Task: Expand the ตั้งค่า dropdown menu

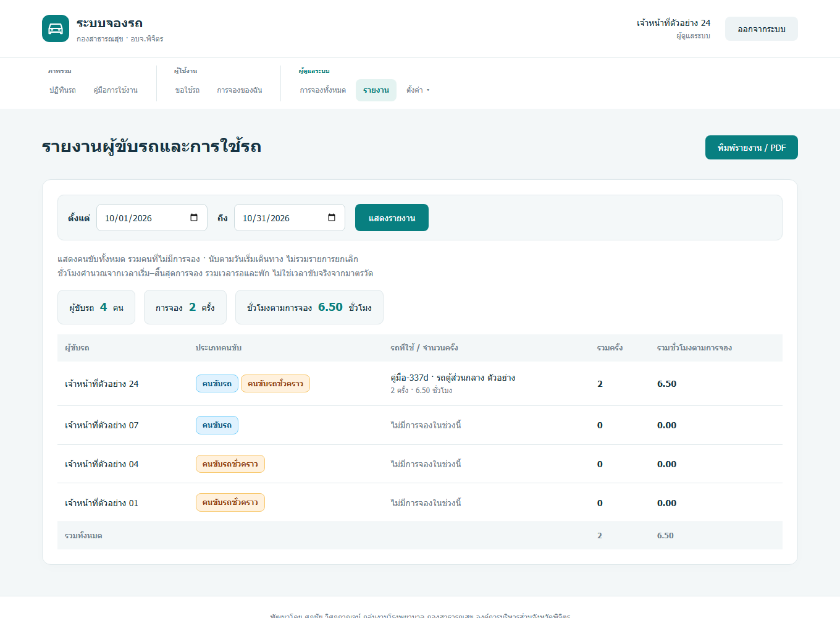Action: point(418,90)
